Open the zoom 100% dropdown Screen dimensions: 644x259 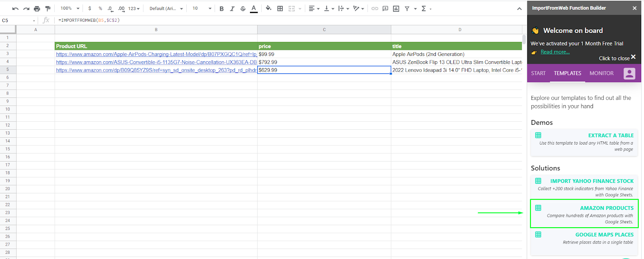(70, 8)
